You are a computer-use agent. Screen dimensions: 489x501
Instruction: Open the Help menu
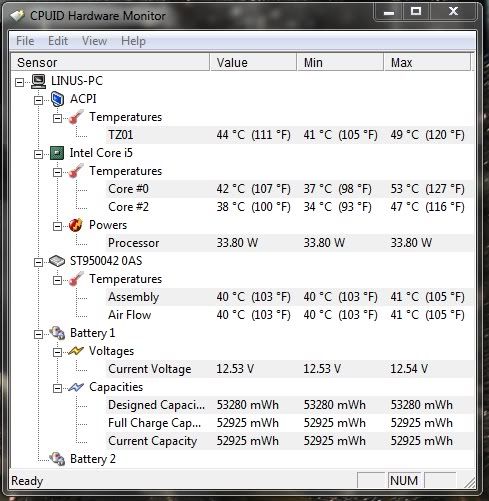[x=133, y=41]
